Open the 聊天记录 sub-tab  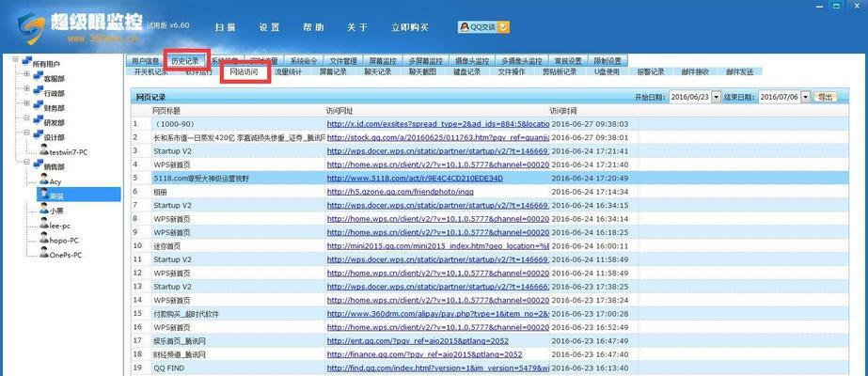point(377,71)
